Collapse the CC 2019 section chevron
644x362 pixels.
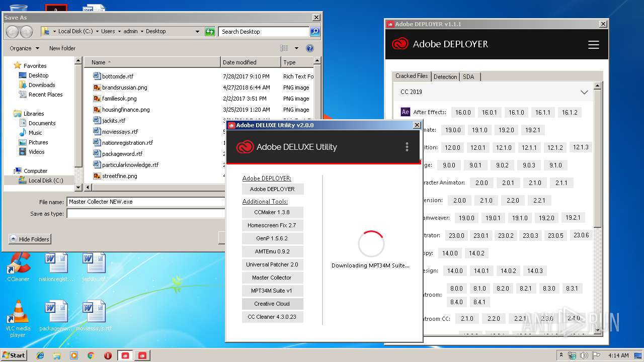pyautogui.click(x=584, y=92)
